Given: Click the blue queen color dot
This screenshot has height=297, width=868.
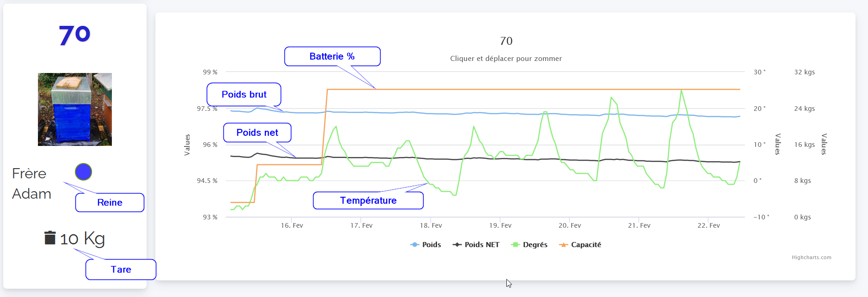Looking at the screenshot, I should point(84,172).
